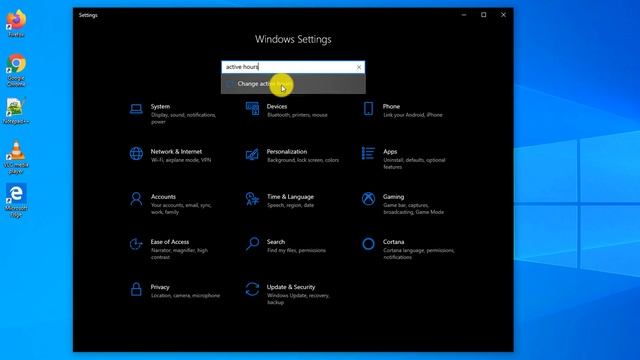
Task: Open the Ease of Access icon
Action: coord(136,244)
